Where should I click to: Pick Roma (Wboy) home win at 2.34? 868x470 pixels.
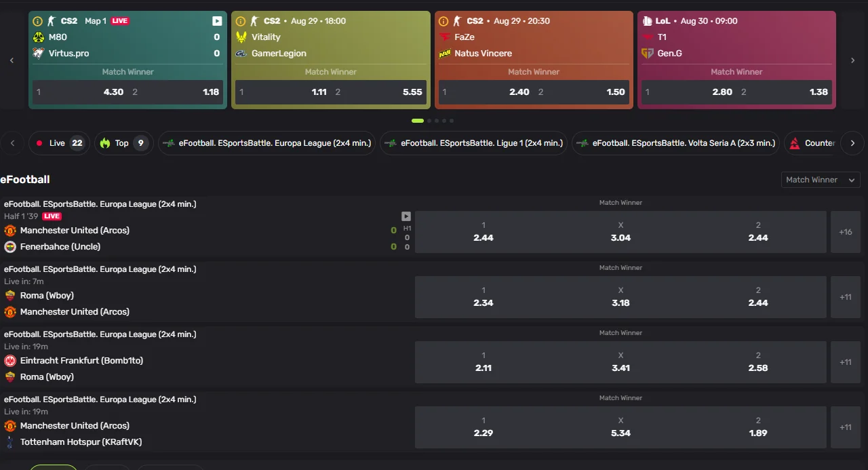484,297
